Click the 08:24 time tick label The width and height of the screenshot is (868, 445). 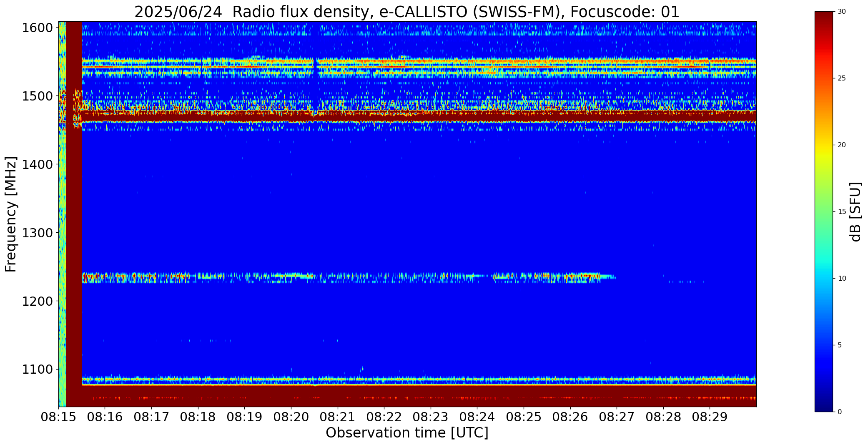point(477,417)
